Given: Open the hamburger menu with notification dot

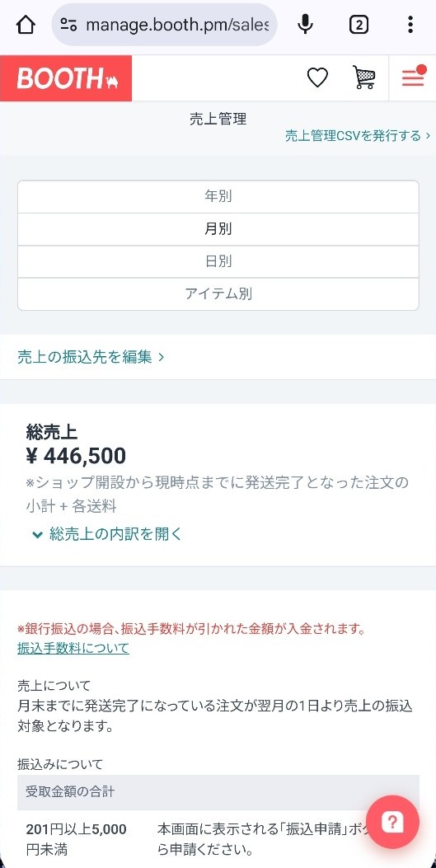Looking at the screenshot, I should tap(413, 77).
